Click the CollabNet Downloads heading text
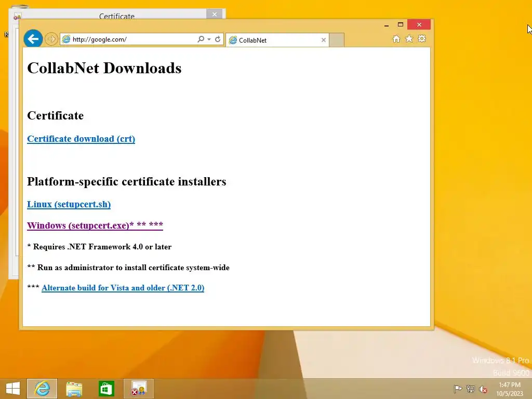Image resolution: width=532 pixels, height=399 pixels. [104, 68]
